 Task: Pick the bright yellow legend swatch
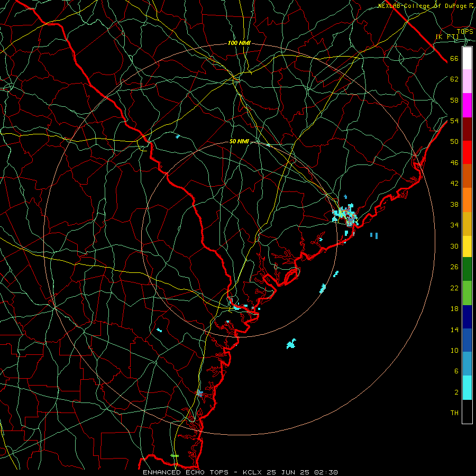point(467,246)
